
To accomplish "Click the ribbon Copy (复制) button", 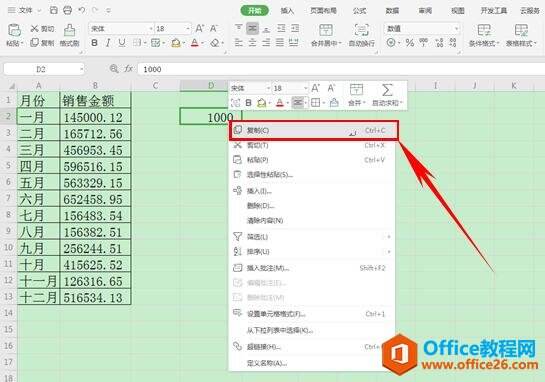I will pos(42,43).
